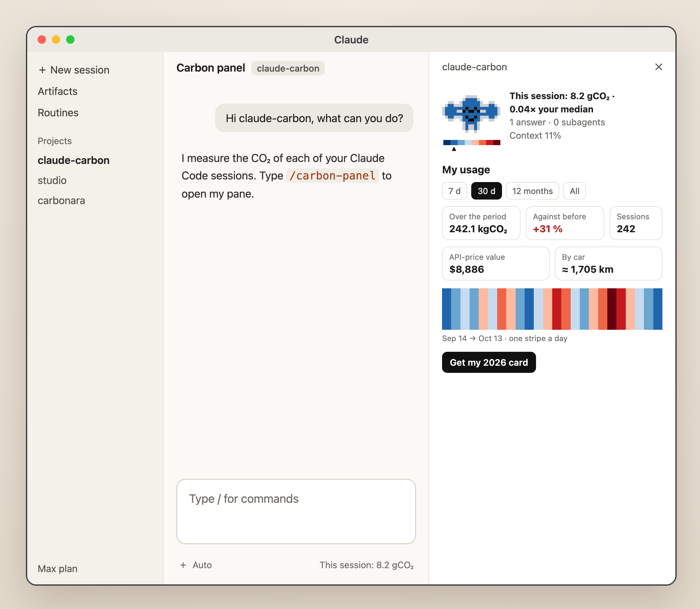Image resolution: width=700 pixels, height=609 pixels.
Task: Open the carbonara project
Action: tap(61, 201)
